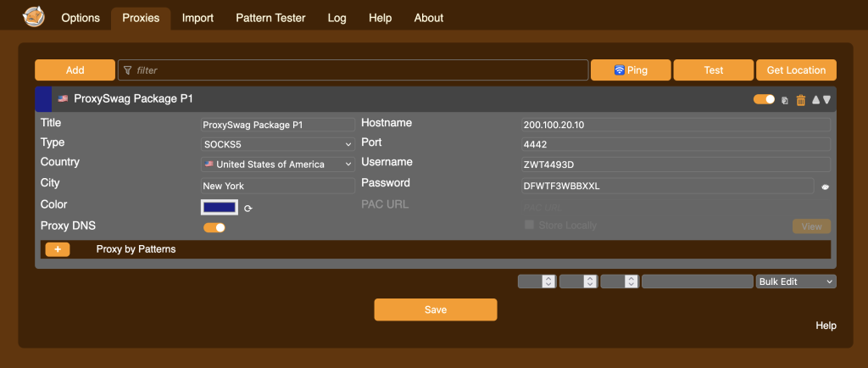Switch to the Pattern Tester tab
Screen dimensions: 868x368
tap(270, 18)
